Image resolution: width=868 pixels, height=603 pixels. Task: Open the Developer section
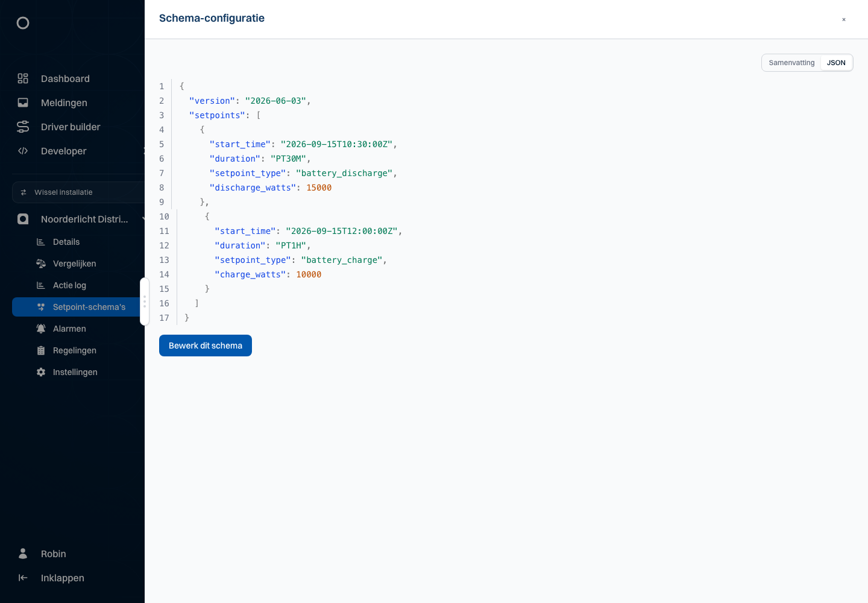click(x=64, y=151)
